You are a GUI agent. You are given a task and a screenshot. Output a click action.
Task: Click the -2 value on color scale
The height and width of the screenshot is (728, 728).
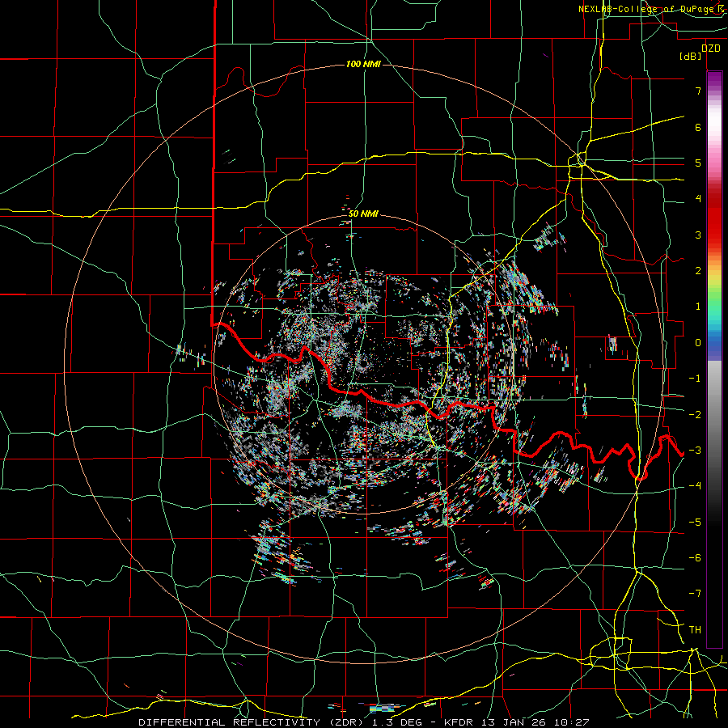(695, 414)
